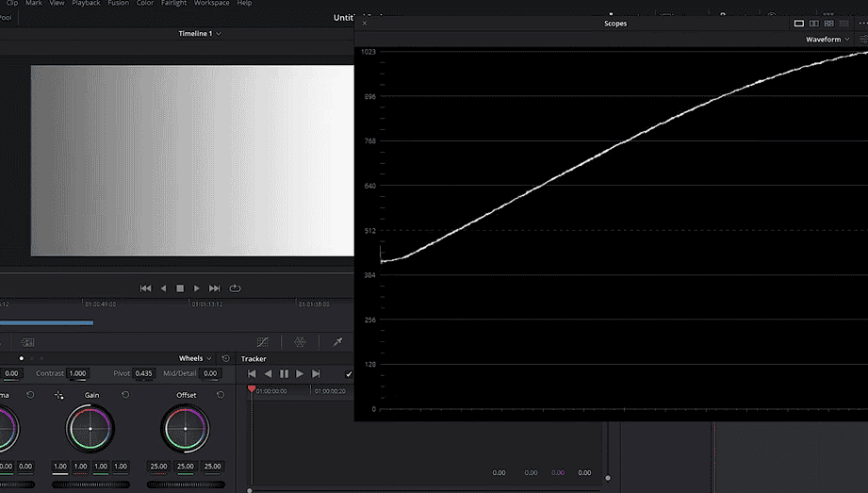The height and width of the screenshot is (493, 868).
Task: Open the View menu
Action: pos(57,4)
